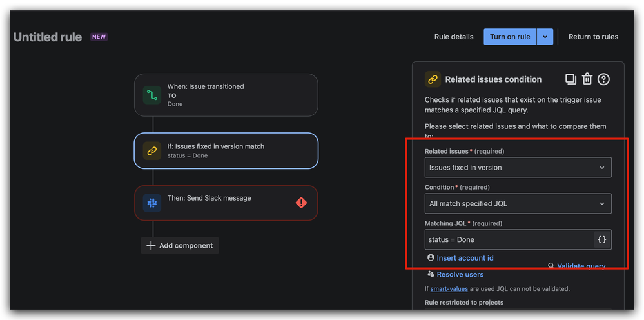The width and height of the screenshot is (644, 320).
Task: Click the people icon beside Resolve users
Action: point(431,274)
